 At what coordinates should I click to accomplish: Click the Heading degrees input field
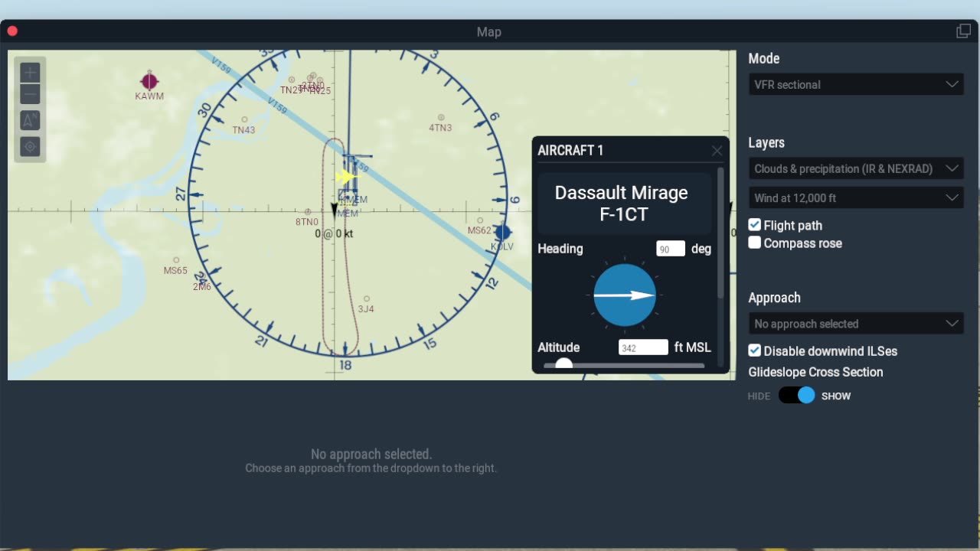coord(671,249)
